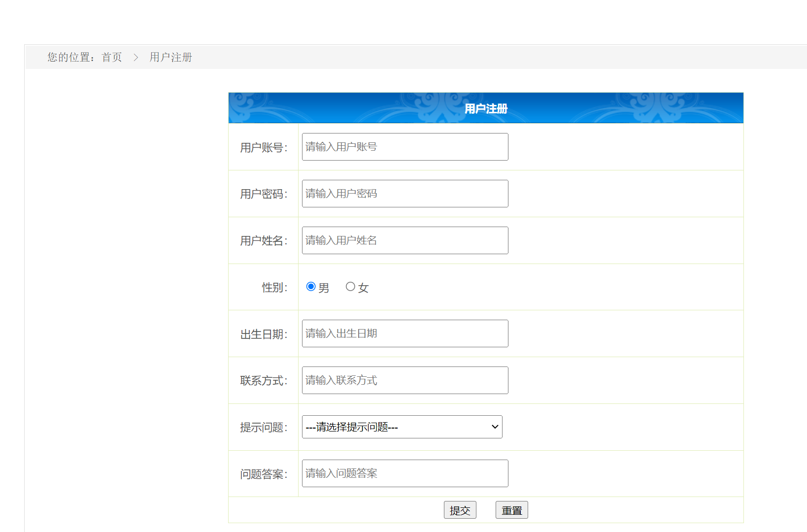The height and width of the screenshot is (532, 807).
Task: Click the 请输入出生日期 date field
Action: [404, 333]
